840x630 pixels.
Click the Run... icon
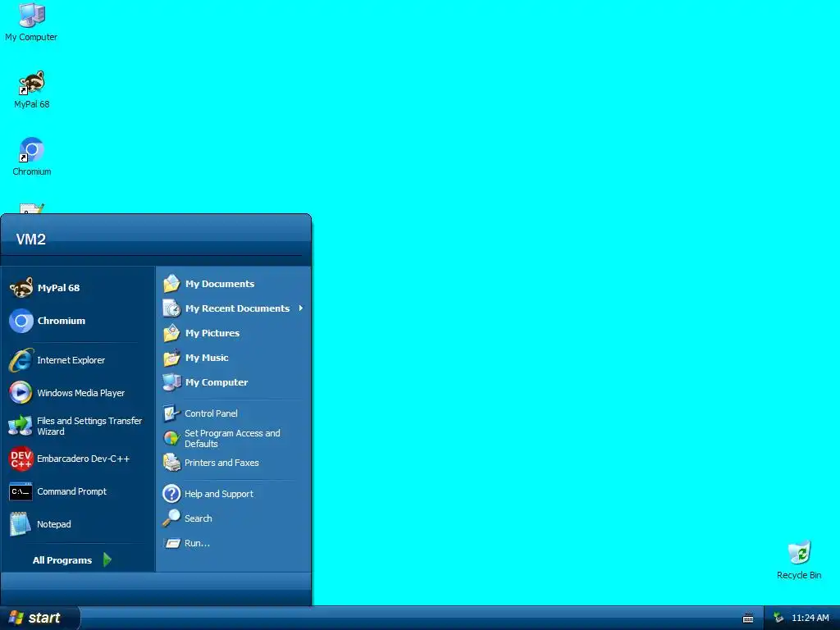(x=172, y=543)
